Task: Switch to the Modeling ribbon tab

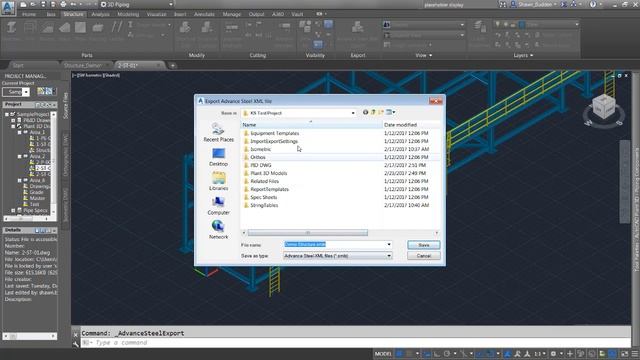Action: coord(128,14)
